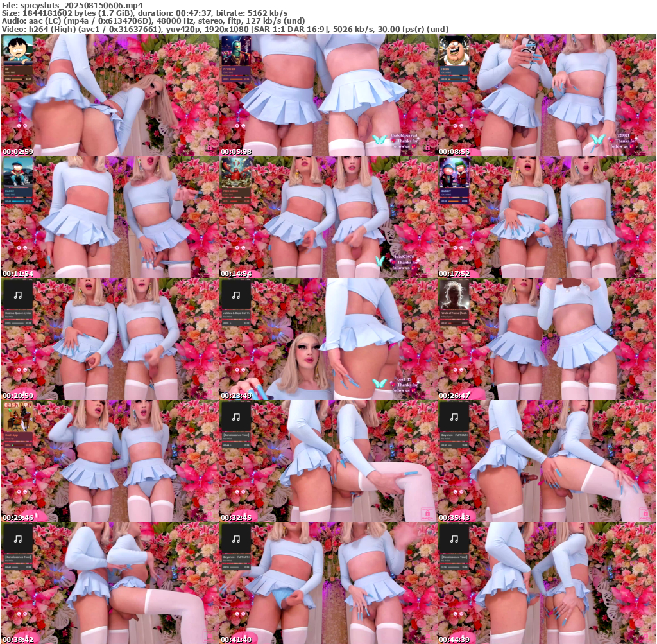Click the "Size:" and duration header line
This screenshot has height=644, width=657.
tap(144, 13)
